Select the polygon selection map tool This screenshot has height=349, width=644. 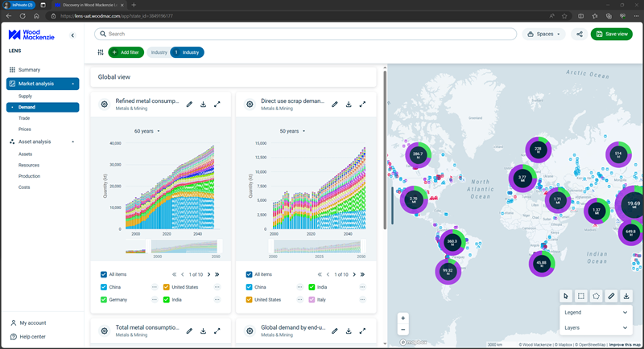pos(596,296)
